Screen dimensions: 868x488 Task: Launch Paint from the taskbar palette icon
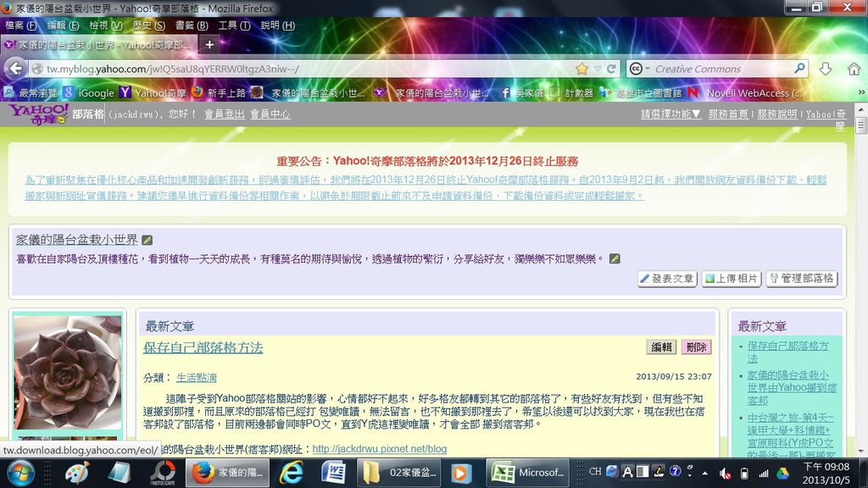click(77, 473)
